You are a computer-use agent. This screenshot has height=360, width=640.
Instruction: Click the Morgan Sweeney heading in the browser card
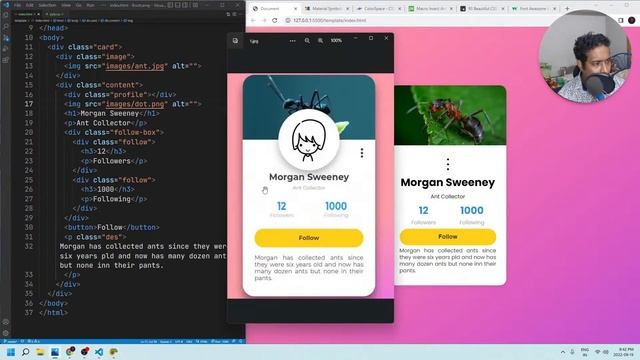[x=448, y=182]
